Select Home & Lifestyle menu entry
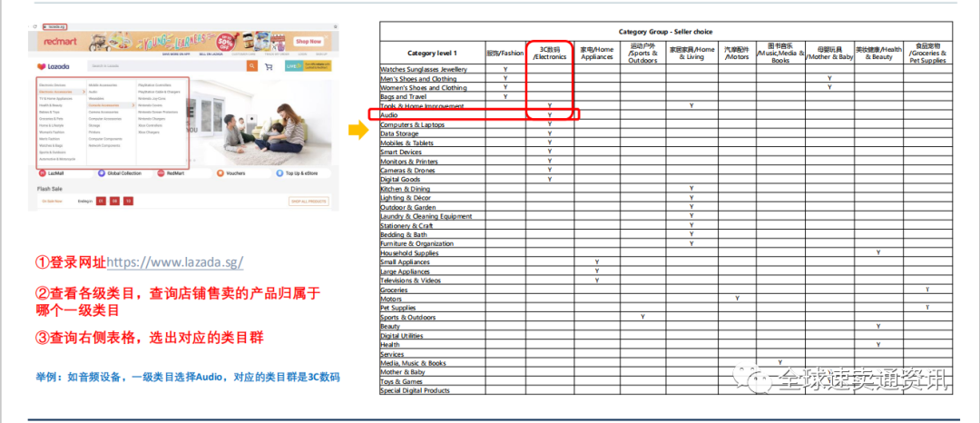 click(51, 125)
